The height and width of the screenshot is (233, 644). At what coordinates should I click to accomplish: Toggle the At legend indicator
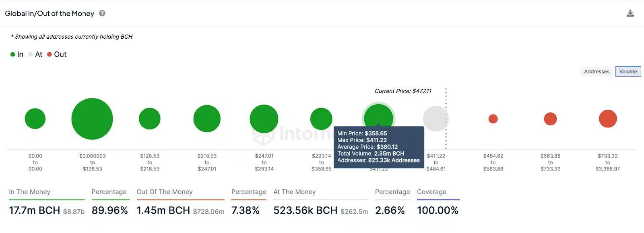tap(30, 54)
